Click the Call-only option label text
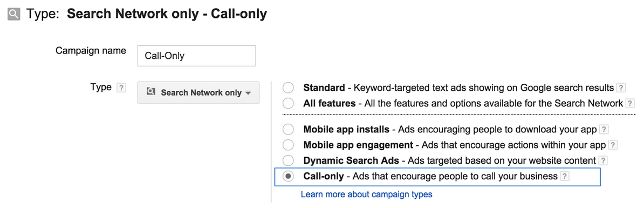Image resolution: width=644 pixels, height=208 pixels. 324,176
